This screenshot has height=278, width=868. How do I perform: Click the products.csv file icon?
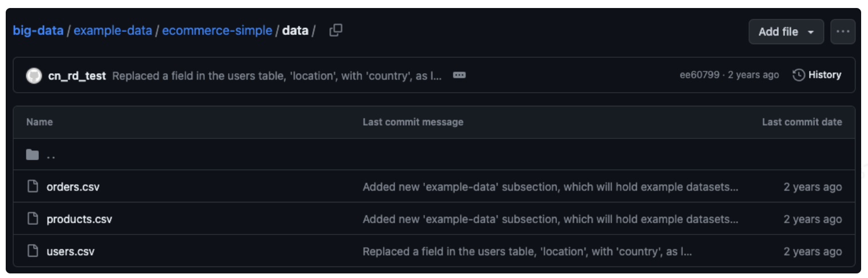(33, 219)
